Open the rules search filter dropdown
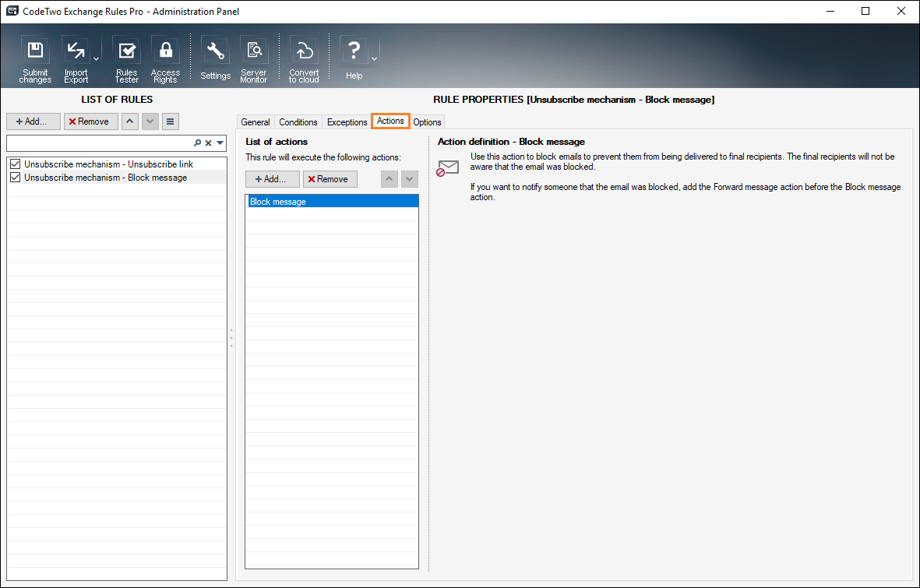Image resolution: width=920 pixels, height=588 pixels. (220, 143)
